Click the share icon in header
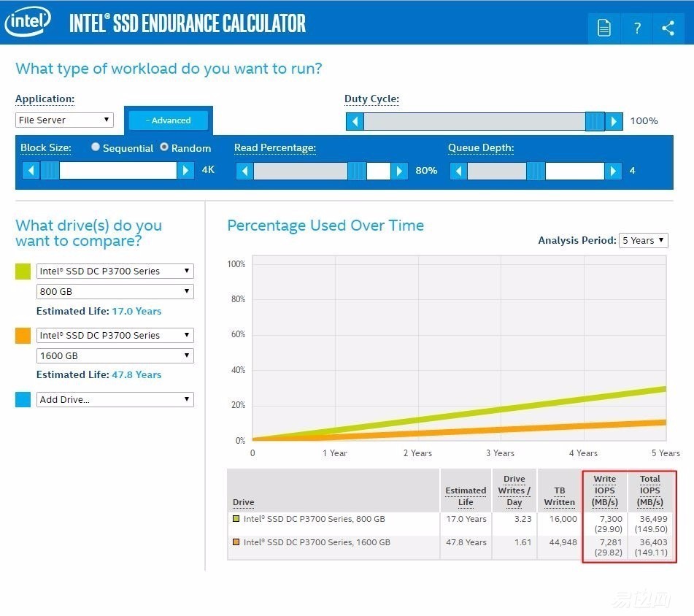694x616 pixels. pyautogui.click(x=668, y=28)
